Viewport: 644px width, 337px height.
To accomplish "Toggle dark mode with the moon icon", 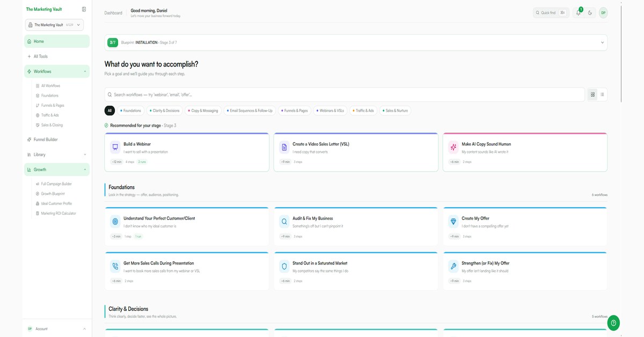I will [590, 12].
